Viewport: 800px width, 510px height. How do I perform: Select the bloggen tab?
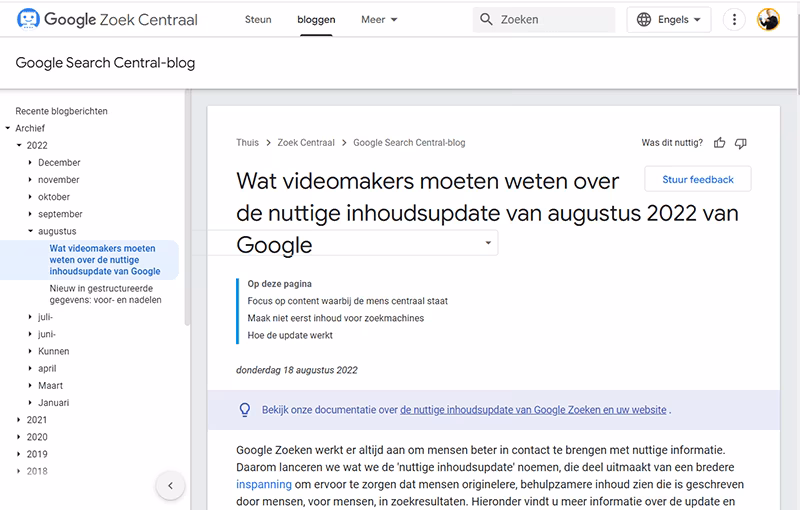coord(316,19)
